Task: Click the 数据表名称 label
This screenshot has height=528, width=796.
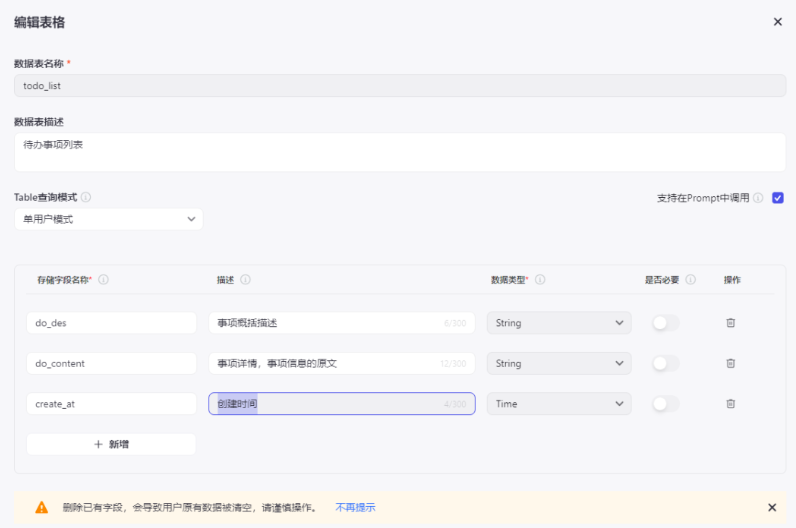Action: (39, 63)
